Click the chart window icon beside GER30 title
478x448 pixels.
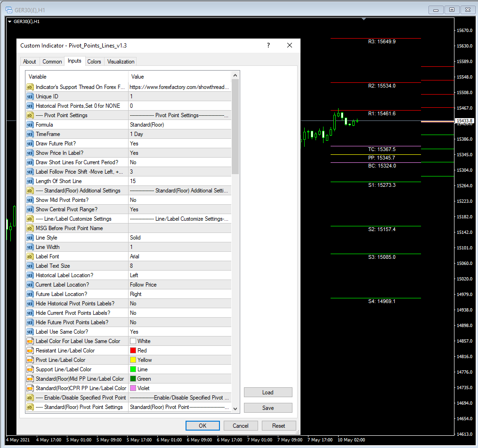[x=8, y=9]
